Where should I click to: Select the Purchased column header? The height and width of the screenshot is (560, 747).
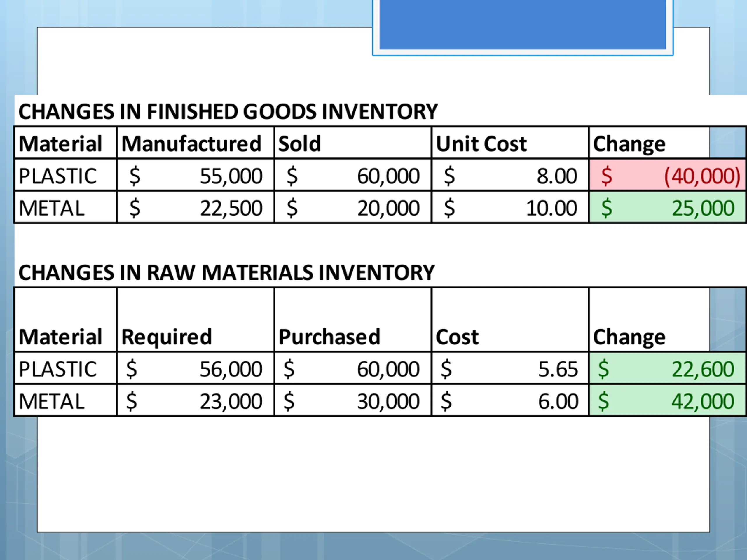[x=329, y=337]
